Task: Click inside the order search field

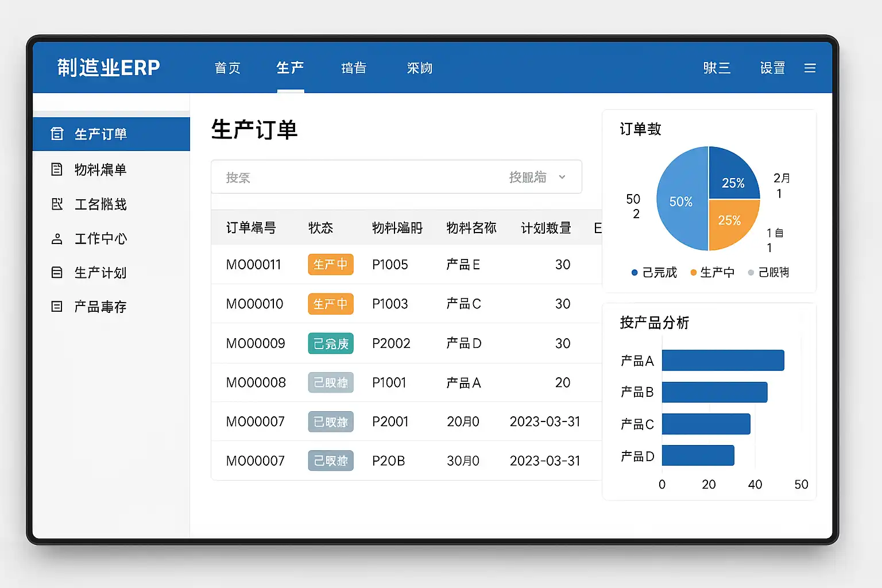Action: pyautogui.click(x=356, y=177)
